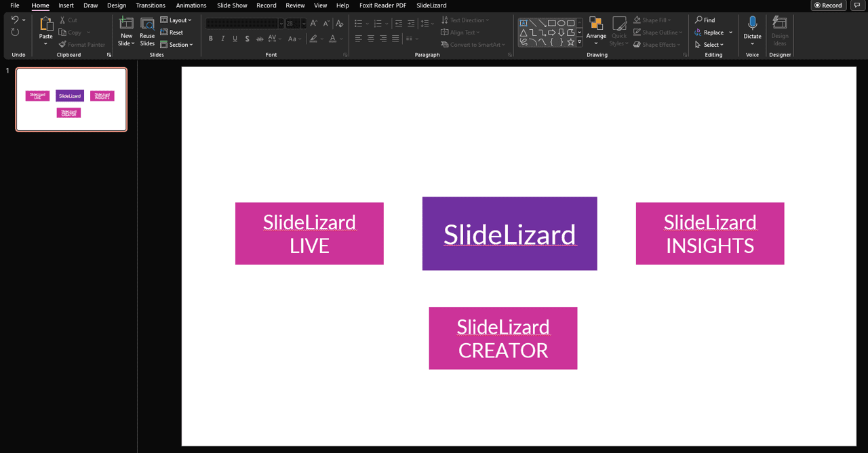
Task: Select slide 1 thumbnail
Action: (x=71, y=99)
